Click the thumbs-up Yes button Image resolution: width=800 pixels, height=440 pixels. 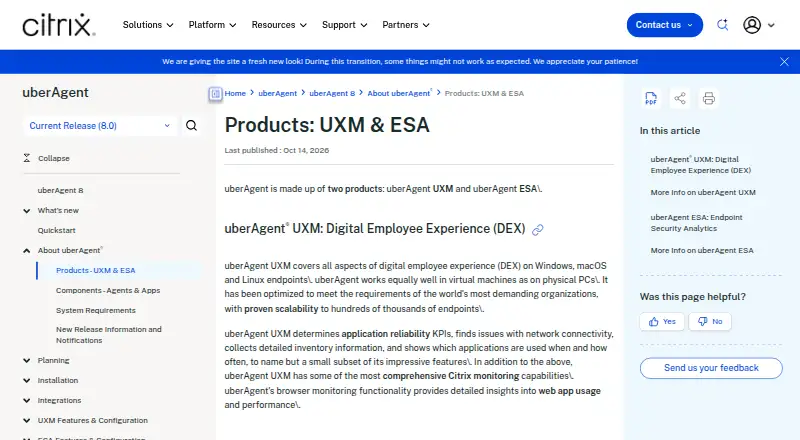point(662,322)
